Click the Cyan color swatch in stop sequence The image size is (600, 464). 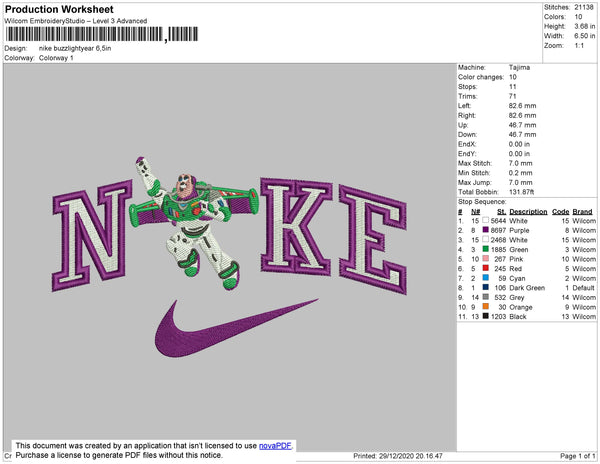[486, 278]
